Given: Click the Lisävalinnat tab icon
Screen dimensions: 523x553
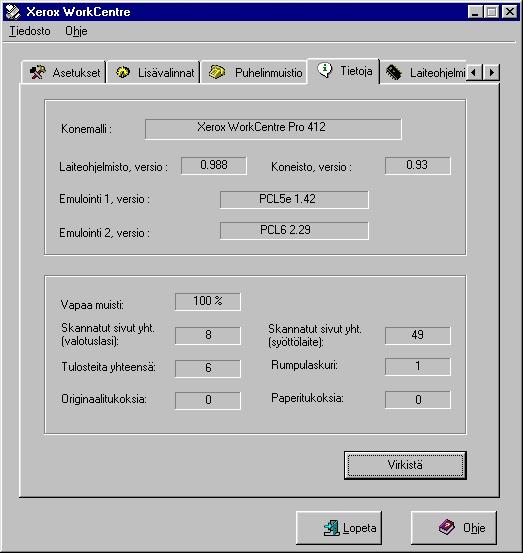Looking at the screenshot, I should [122, 72].
